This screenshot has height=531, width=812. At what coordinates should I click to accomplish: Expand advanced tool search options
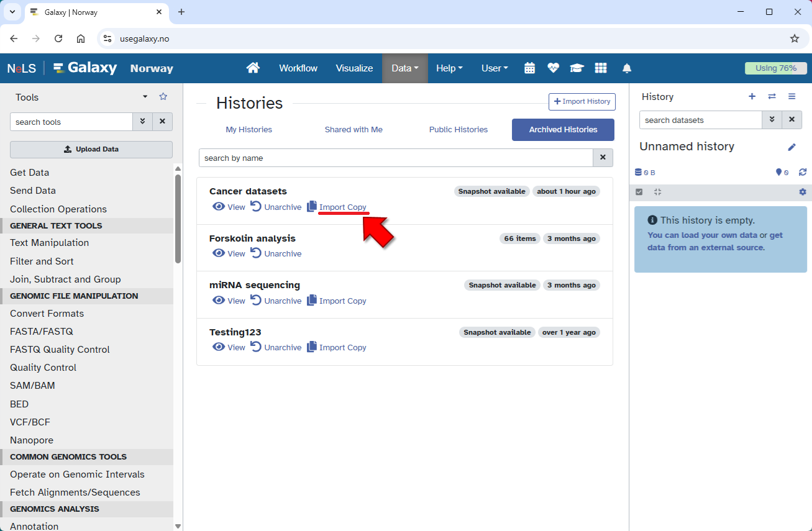click(142, 122)
